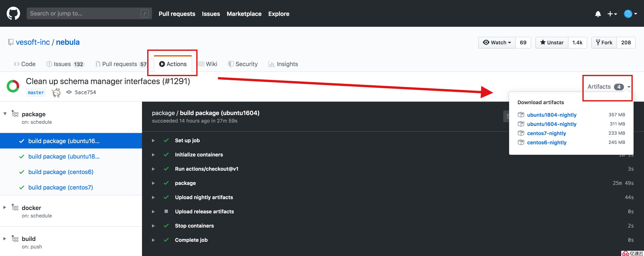Image resolution: width=644 pixels, height=256 pixels.
Task: Open commit 5ace754
Action: pyautogui.click(x=85, y=92)
